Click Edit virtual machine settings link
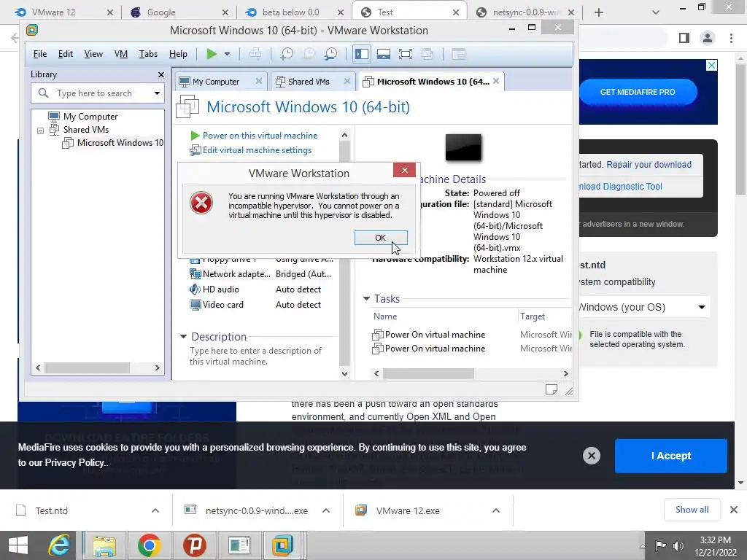 point(257,150)
